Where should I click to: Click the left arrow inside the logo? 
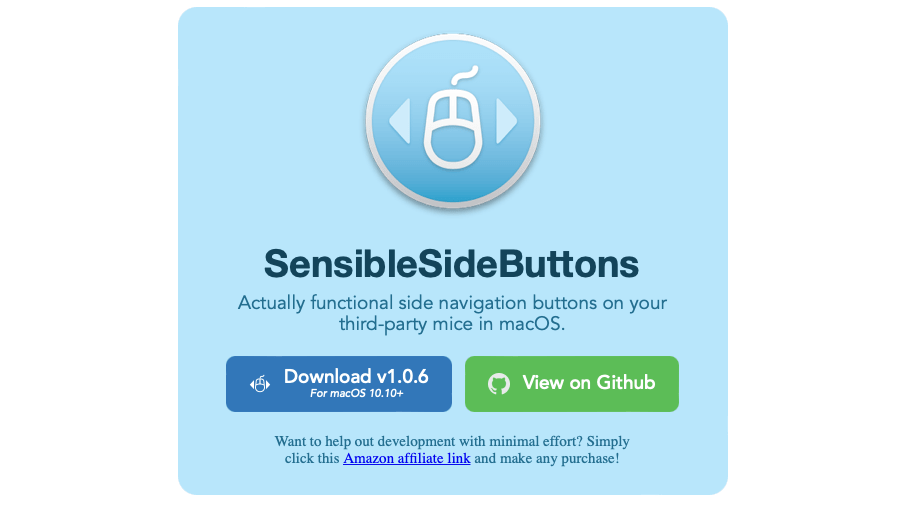399,121
